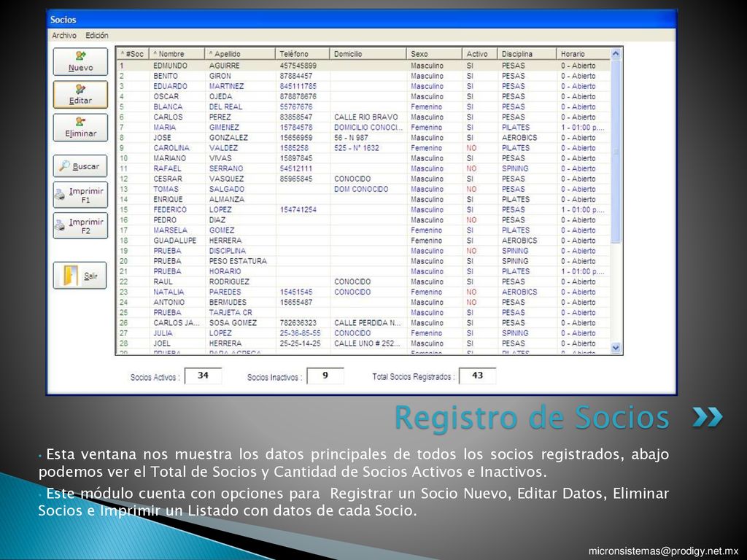Select the surname DEL REAL

click(x=225, y=107)
